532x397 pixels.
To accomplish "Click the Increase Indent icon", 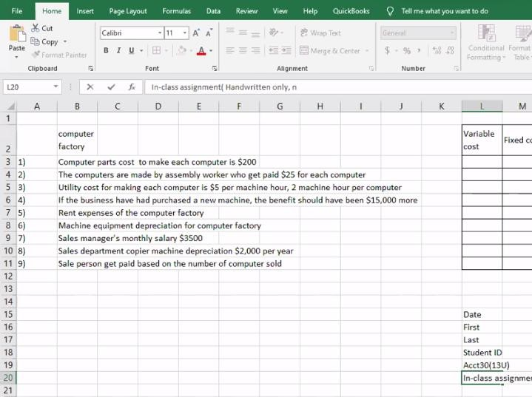I will (x=286, y=50).
